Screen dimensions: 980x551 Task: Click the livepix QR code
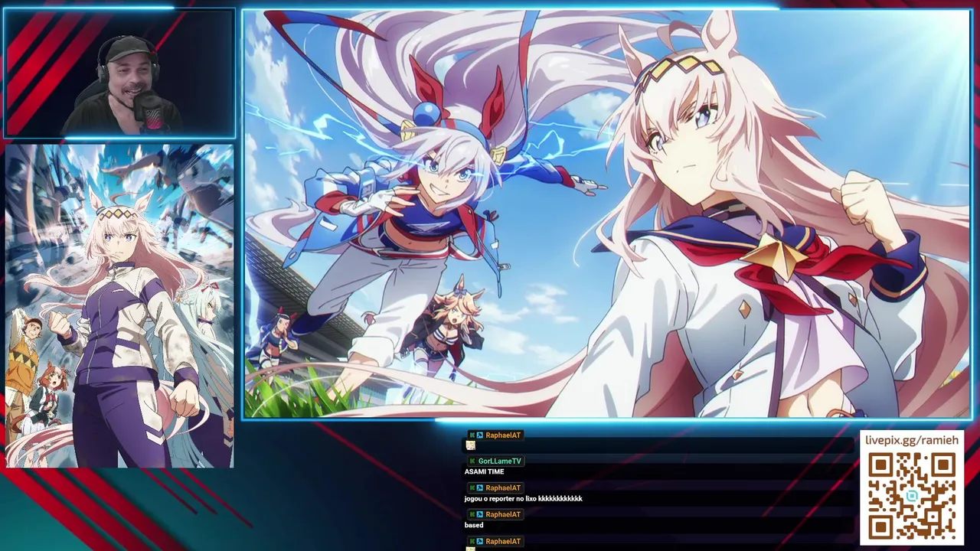(x=912, y=496)
